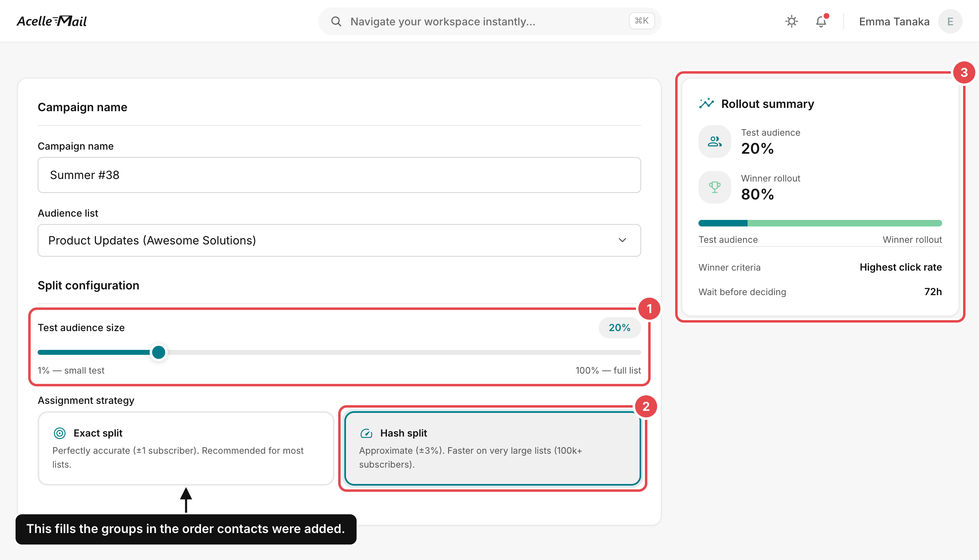
Task: Click the '72h' wait value
Action: [933, 292]
